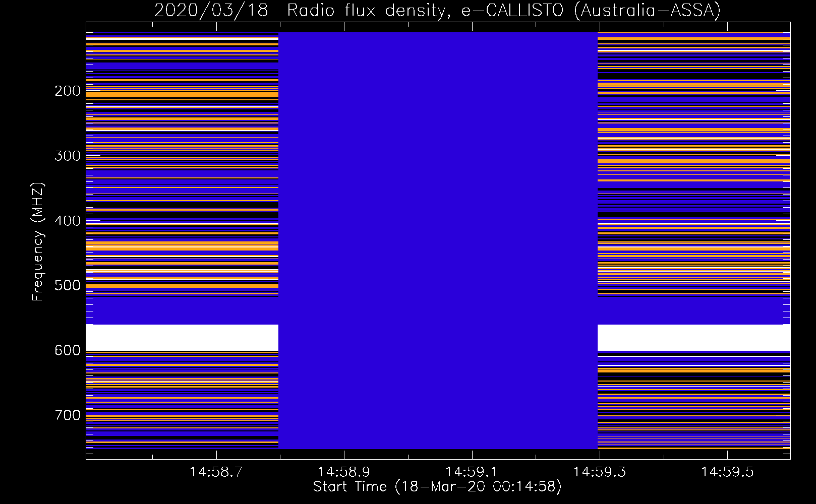Click the 14:59.1 time tick label

472,472
